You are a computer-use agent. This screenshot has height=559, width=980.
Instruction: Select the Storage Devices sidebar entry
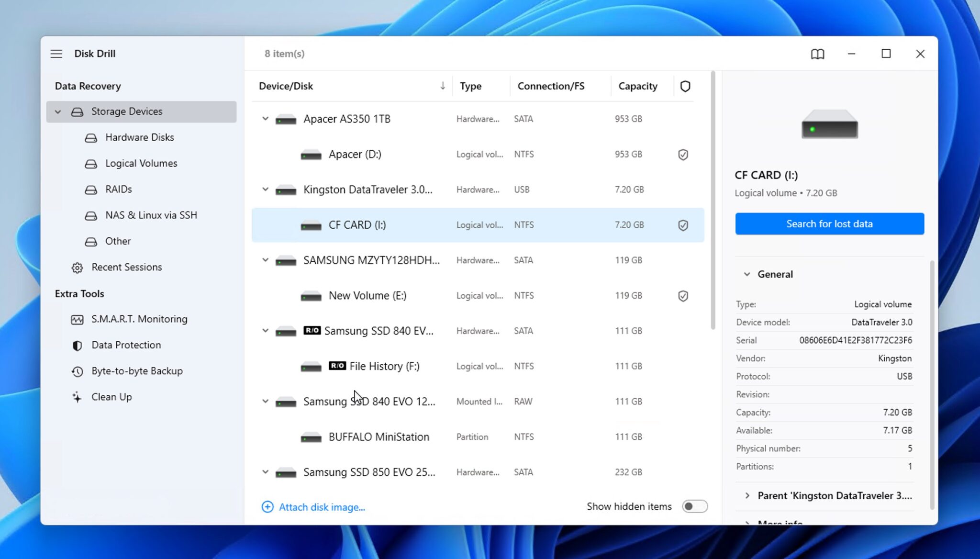(x=126, y=111)
